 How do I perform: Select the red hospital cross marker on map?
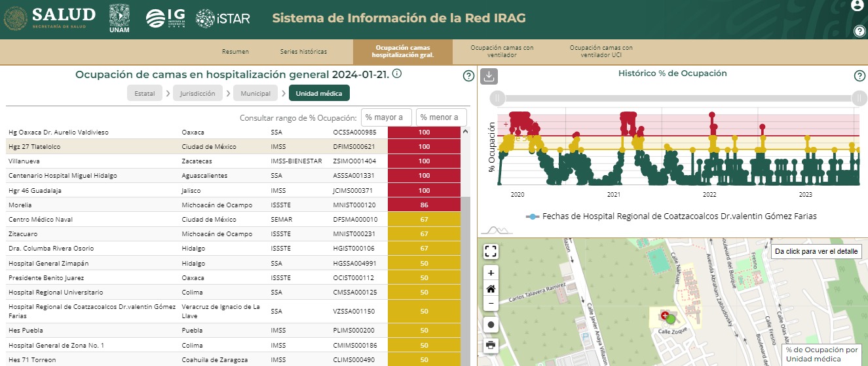click(x=666, y=316)
